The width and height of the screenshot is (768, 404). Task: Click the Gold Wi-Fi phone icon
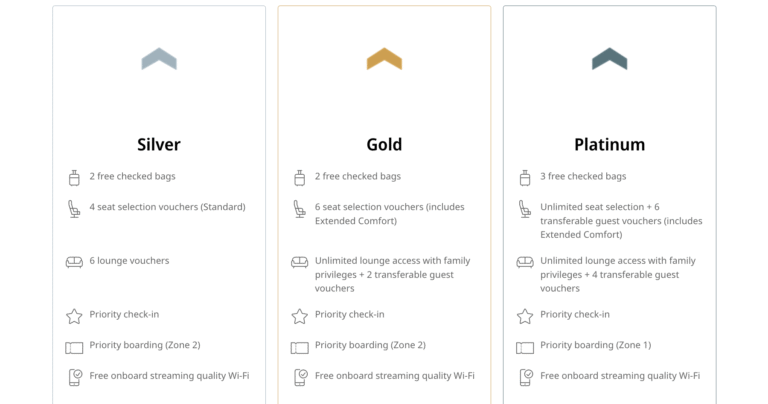(299, 377)
